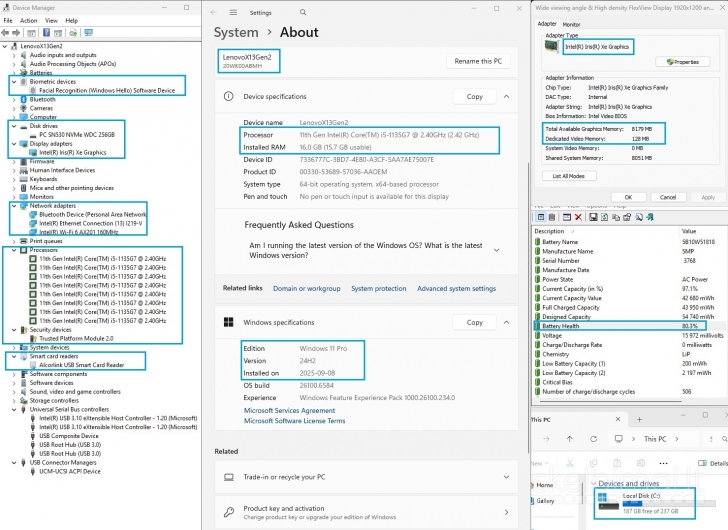Viewport: 728px width, 530px height.
Task: Expand the Keyboards node in Device Manager
Action: pos(14,179)
